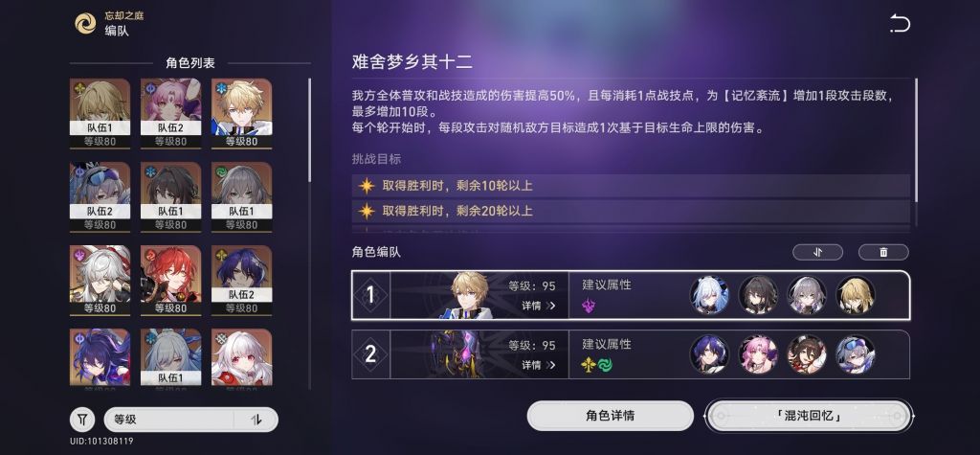Toggle the blonde ice character at top of list
The image size is (980, 455).
coord(241,113)
